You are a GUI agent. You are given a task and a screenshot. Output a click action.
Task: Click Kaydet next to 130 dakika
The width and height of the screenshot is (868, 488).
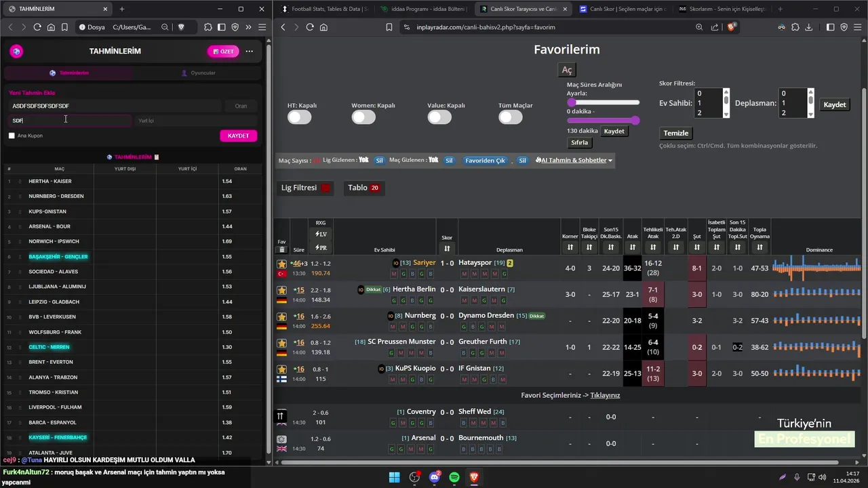pyautogui.click(x=614, y=131)
